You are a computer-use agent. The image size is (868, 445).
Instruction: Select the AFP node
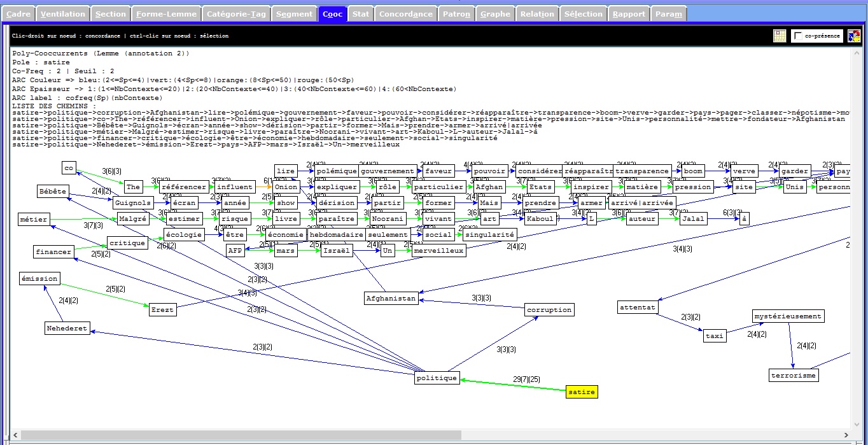point(235,251)
